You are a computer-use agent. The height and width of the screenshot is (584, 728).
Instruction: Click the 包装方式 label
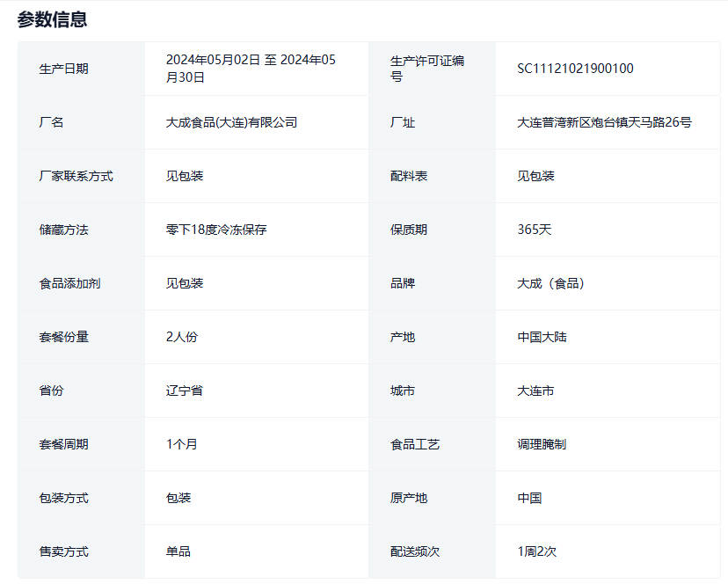point(64,498)
